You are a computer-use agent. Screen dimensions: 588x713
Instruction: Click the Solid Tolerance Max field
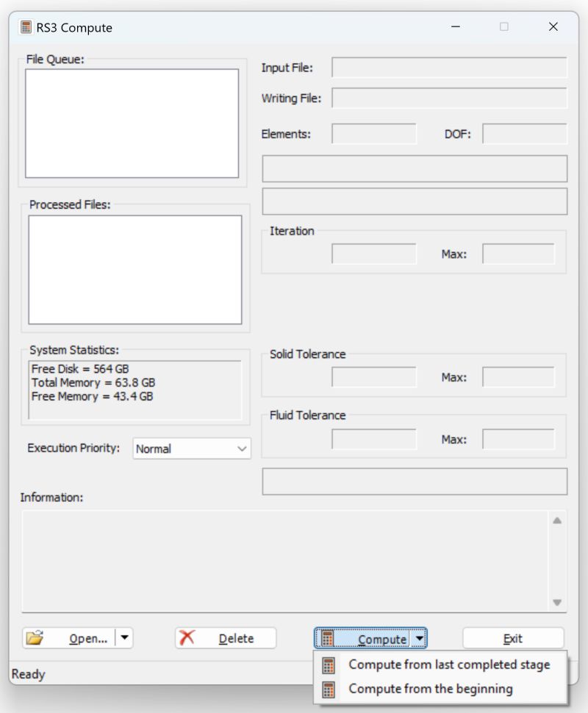tap(518, 377)
